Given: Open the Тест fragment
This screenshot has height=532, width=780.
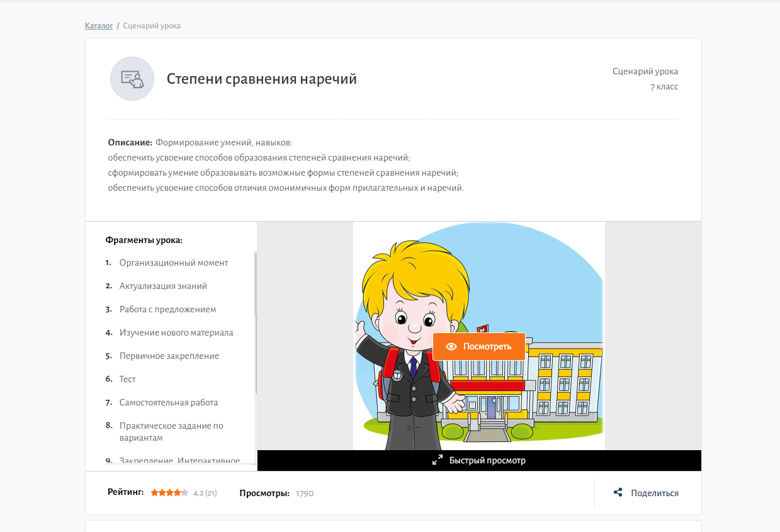Looking at the screenshot, I should click(128, 379).
